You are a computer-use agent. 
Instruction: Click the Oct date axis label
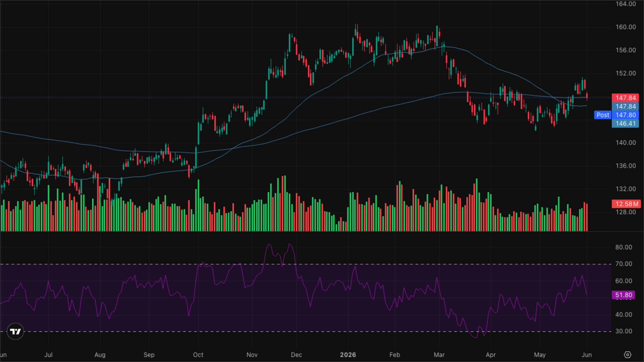point(198,355)
